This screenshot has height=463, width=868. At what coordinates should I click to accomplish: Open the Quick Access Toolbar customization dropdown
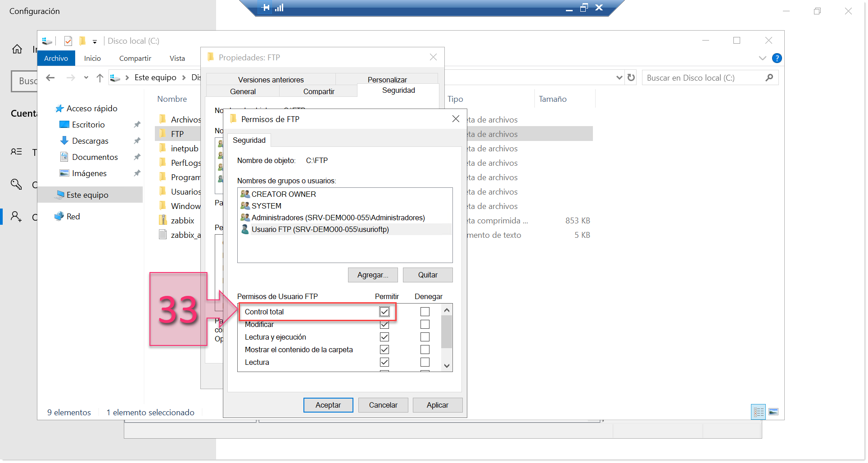click(95, 41)
